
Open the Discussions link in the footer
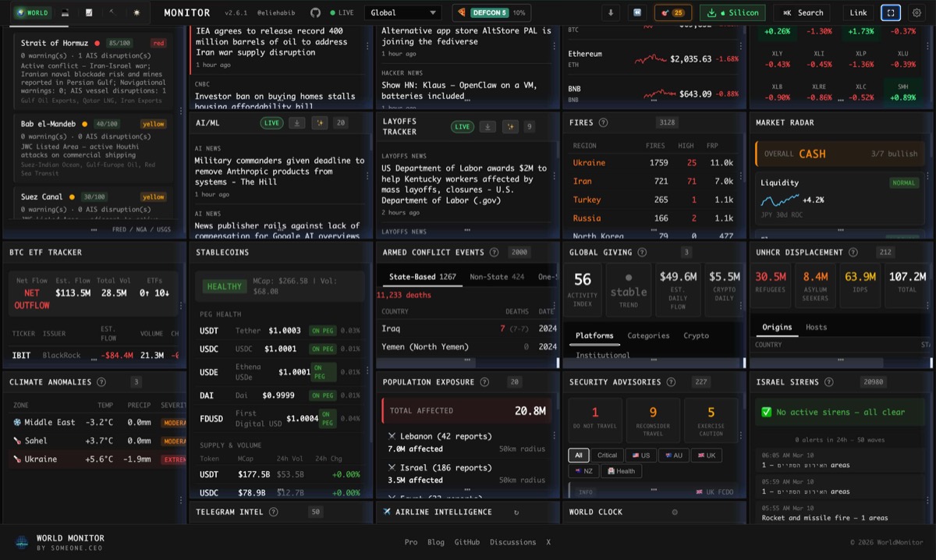point(512,542)
